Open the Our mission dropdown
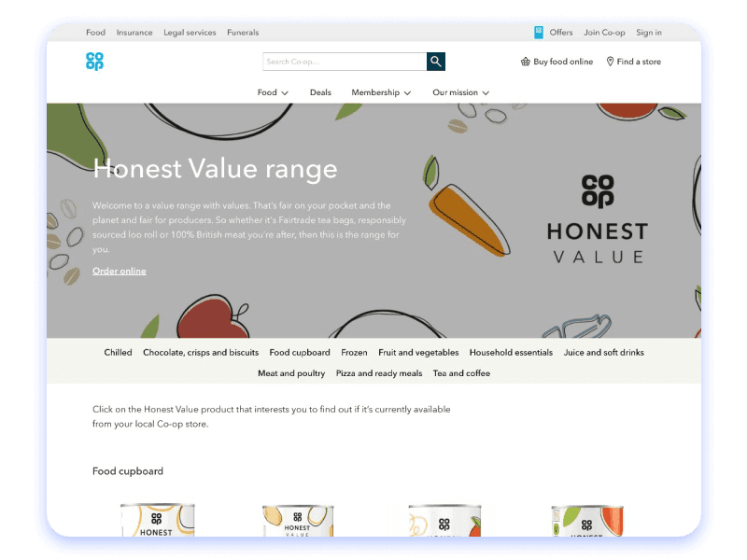 click(460, 92)
